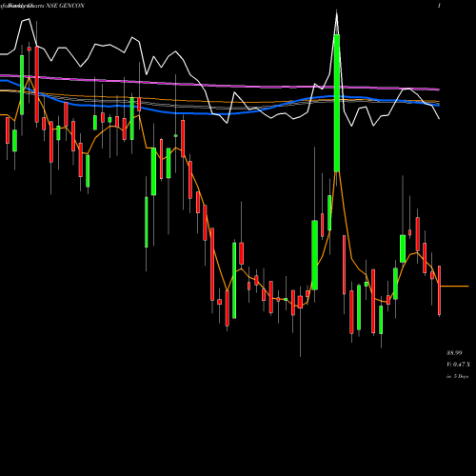The image size is (476, 476).
Task: Click the orange horizontal price line at right
Action: coord(454,287)
